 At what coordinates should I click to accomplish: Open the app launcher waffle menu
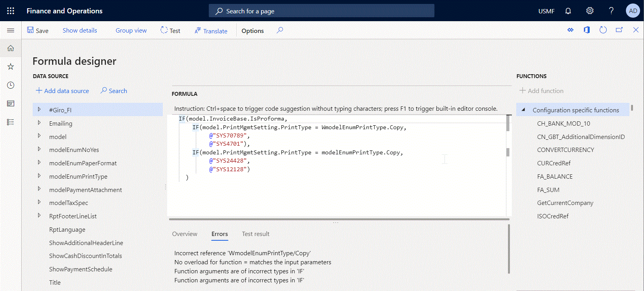tap(11, 11)
